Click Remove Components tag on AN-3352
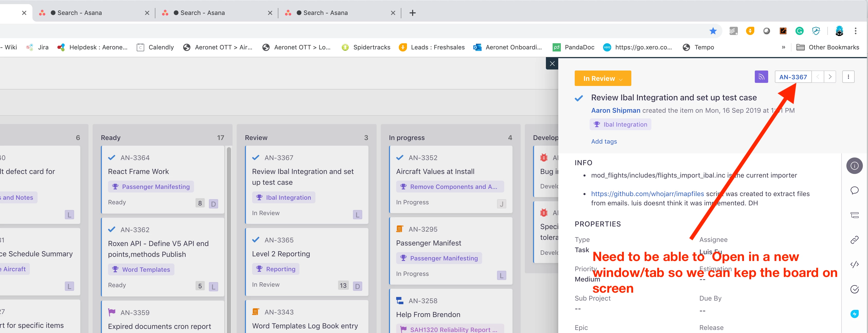 (x=450, y=187)
